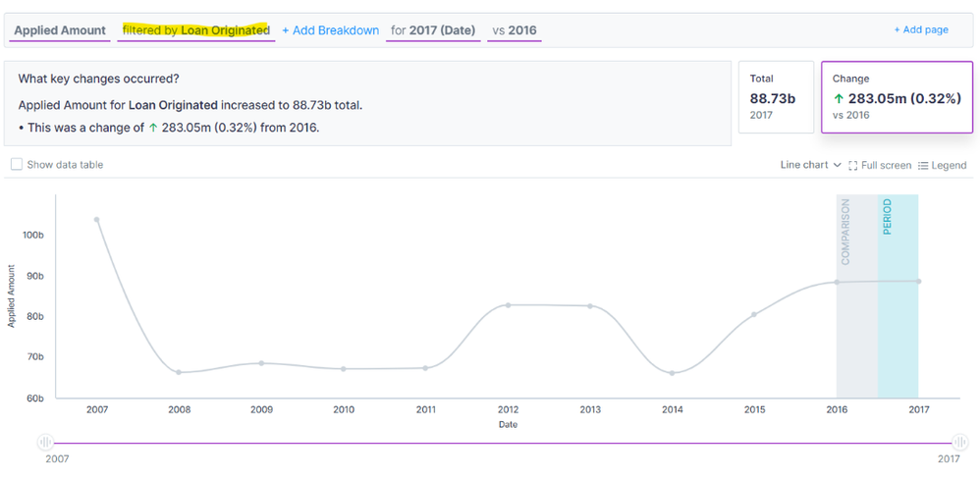Click the 'Date' axis title
The width and height of the screenshot is (980, 481).
click(x=508, y=425)
